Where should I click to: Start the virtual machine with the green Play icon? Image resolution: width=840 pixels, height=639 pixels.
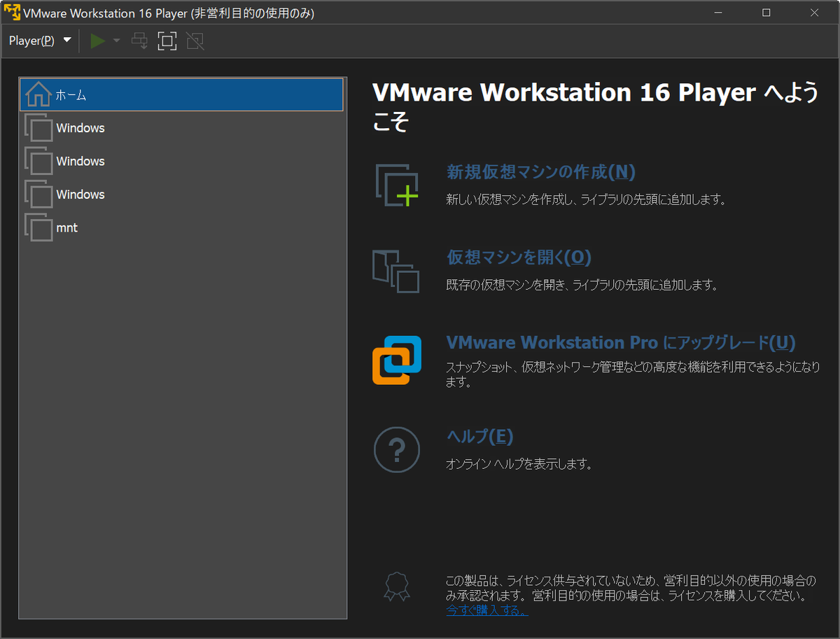click(97, 41)
